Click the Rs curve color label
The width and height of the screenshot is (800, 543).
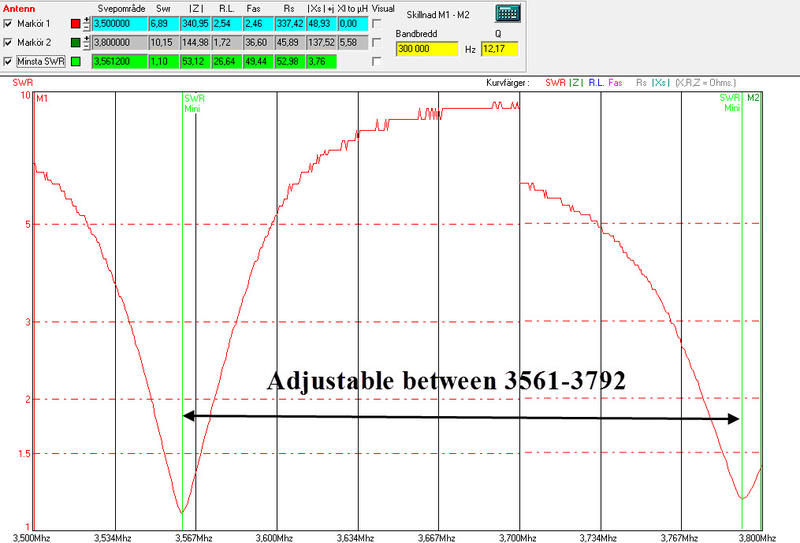[641, 83]
